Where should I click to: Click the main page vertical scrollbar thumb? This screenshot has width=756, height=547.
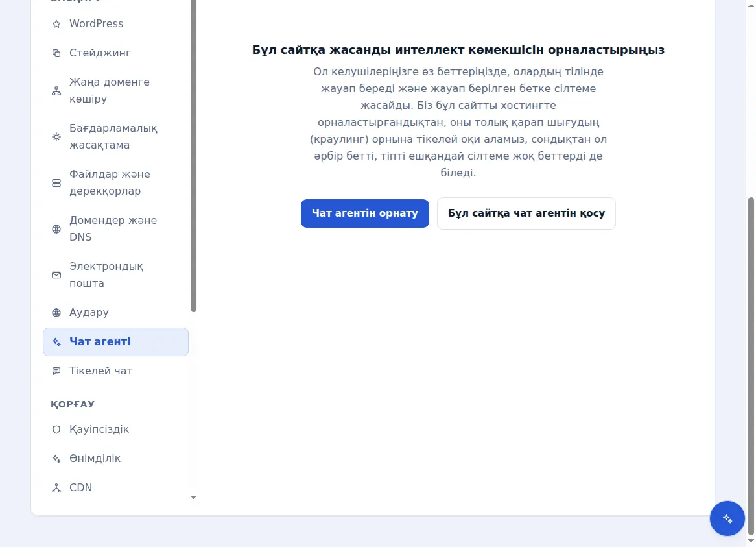751,365
